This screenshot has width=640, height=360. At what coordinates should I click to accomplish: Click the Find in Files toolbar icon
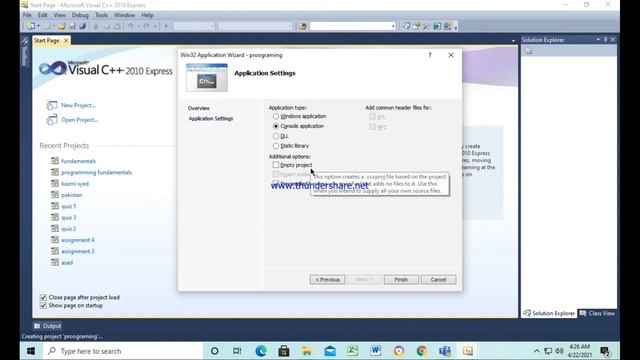click(302, 26)
